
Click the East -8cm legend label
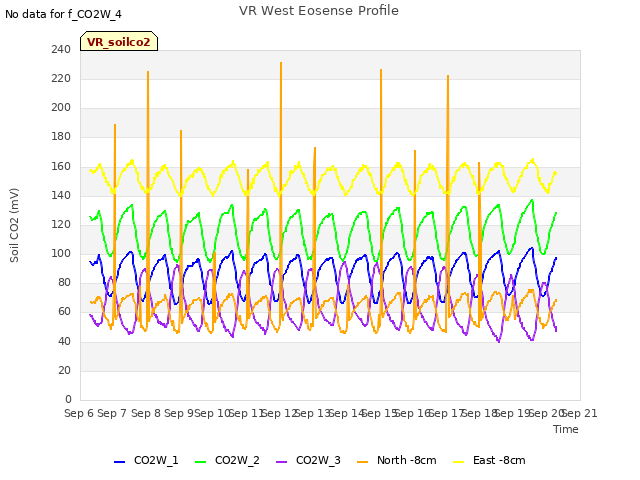click(499, 460)
